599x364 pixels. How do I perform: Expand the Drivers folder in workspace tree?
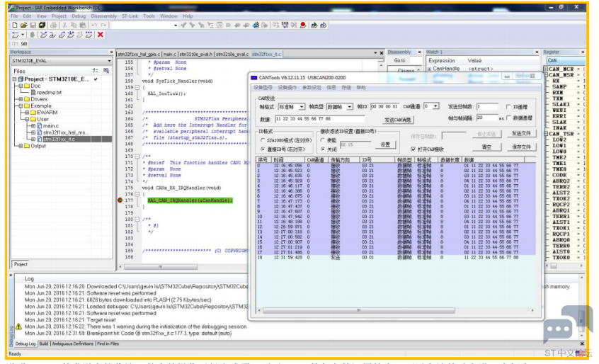[21, 99]
